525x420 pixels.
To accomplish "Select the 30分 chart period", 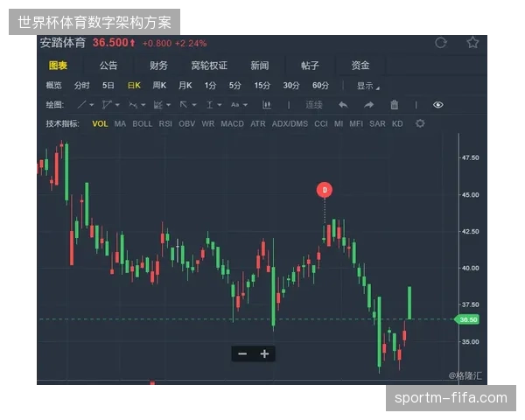I will 291,86.
